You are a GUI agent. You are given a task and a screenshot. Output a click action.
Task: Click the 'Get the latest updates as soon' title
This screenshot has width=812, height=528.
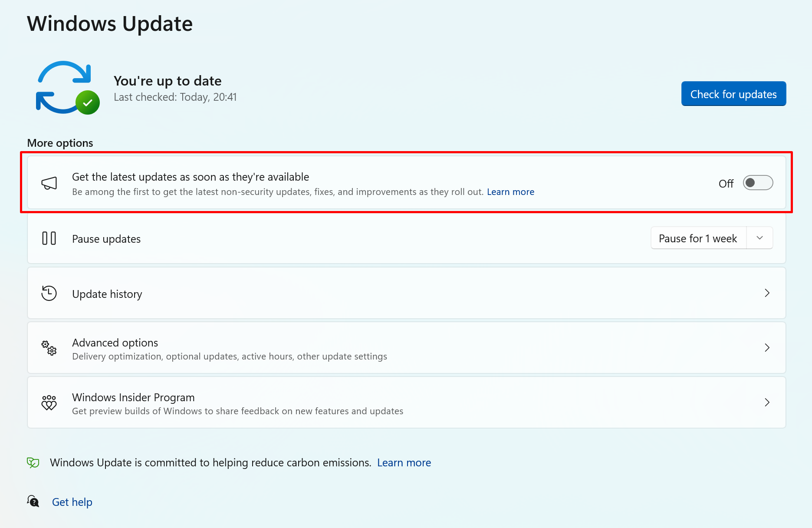pos(191,177)
